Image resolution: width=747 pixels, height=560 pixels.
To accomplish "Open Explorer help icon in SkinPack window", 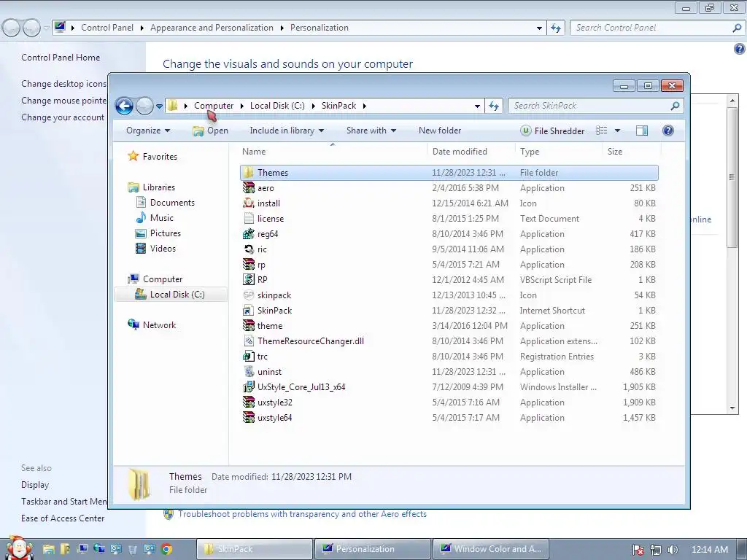I will 668,131.
